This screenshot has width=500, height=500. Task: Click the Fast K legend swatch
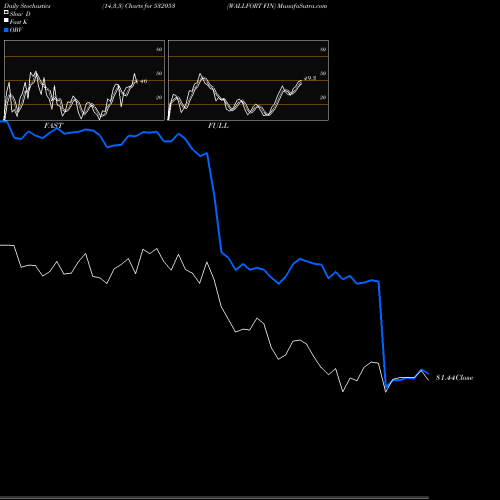tap(6, 20)
